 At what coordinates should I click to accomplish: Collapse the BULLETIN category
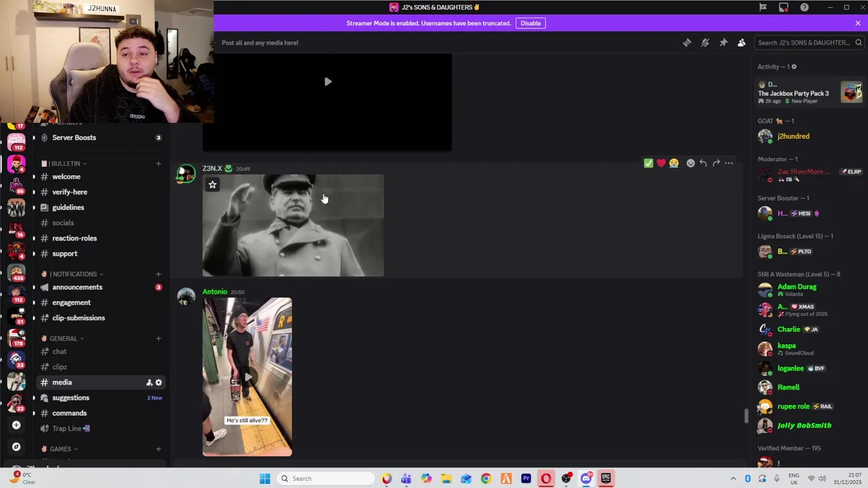pos(63,163)
